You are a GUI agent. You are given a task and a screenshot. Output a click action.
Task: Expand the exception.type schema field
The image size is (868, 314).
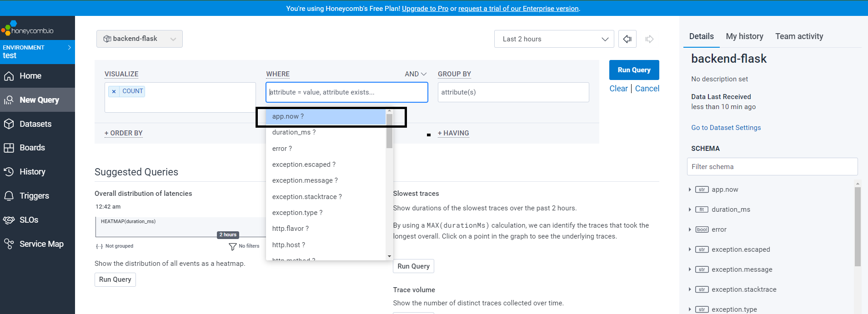(x=690, y=309)
